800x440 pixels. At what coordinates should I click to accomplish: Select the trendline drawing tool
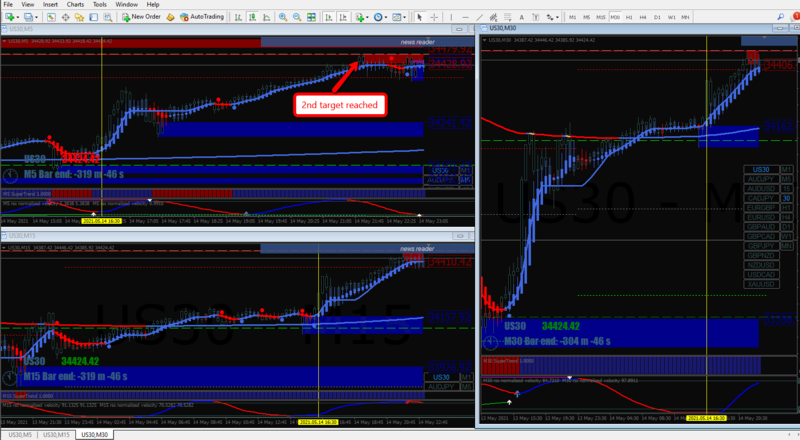point(479,17)
